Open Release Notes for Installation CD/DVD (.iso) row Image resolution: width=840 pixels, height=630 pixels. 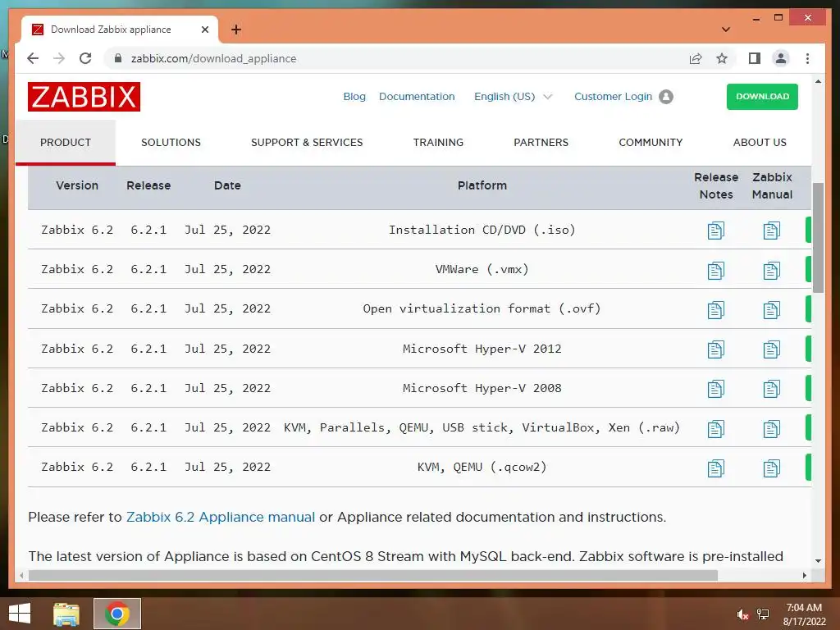[x=715, y=231]
